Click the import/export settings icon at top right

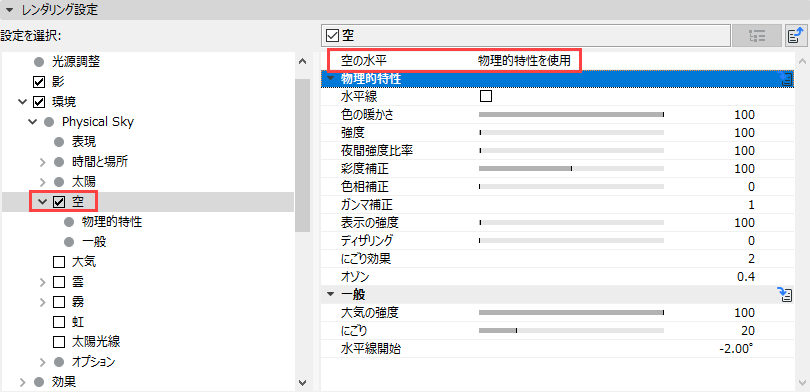(x=796, y=36)
